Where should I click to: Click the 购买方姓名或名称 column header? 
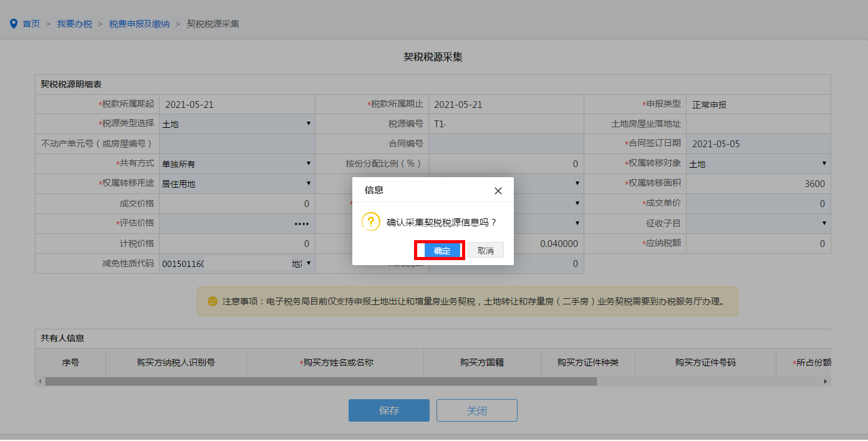335,362
